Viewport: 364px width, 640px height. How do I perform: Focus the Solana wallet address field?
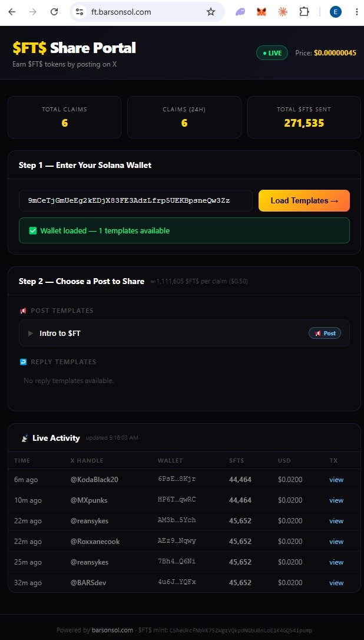135,200
